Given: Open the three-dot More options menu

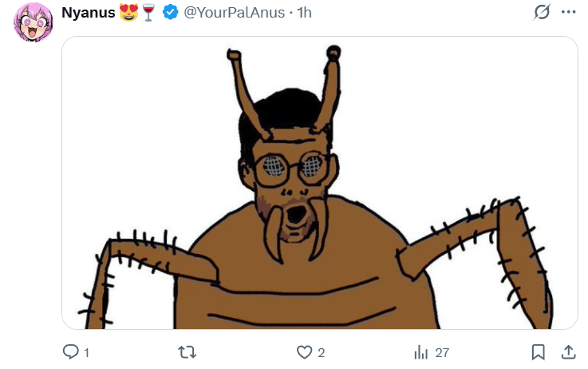Looking at the screenshot, I should pyautogui.click(x=569, y=12).
